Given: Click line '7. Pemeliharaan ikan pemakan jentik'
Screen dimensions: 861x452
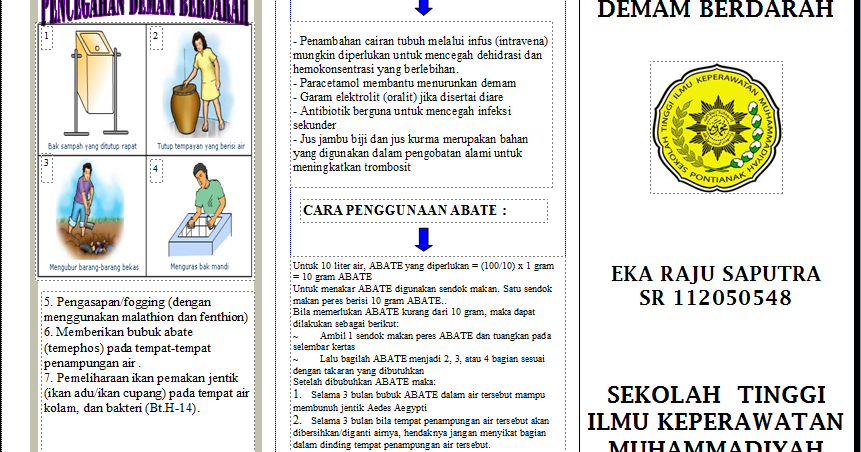Looking at the screenshot, I should pyautogui.click(x=141, y=378).
